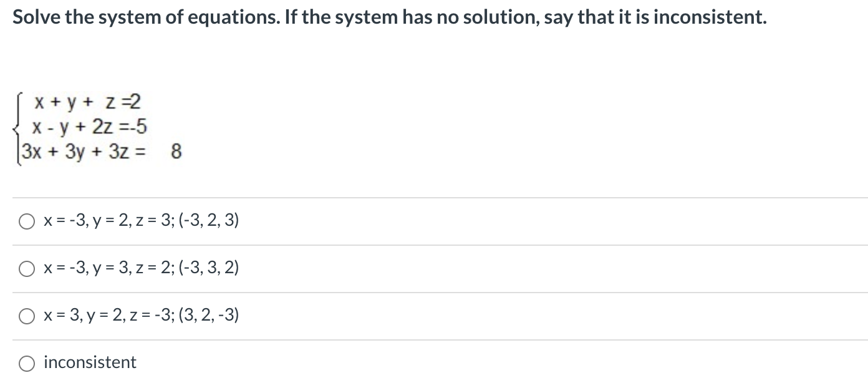The width and height of the screenshot is (868, 388).
Task: Select the inconsistent radio button
Action: 26,363
